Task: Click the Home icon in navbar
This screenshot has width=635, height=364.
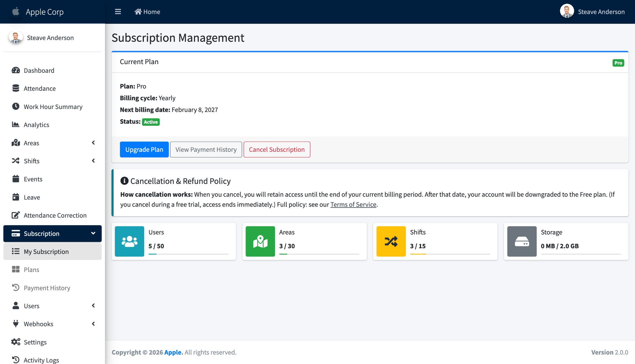Action: [138, 12]
